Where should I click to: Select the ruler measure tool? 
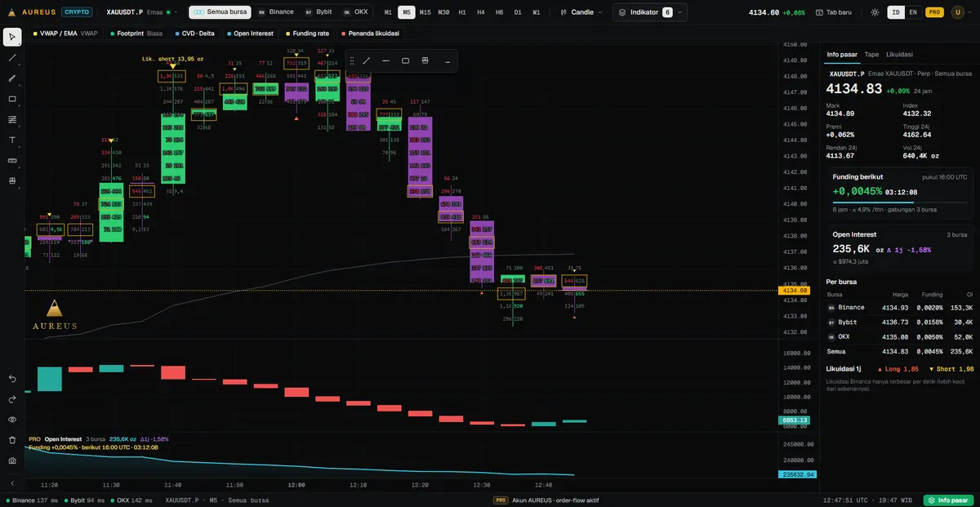tap(12, 160)
